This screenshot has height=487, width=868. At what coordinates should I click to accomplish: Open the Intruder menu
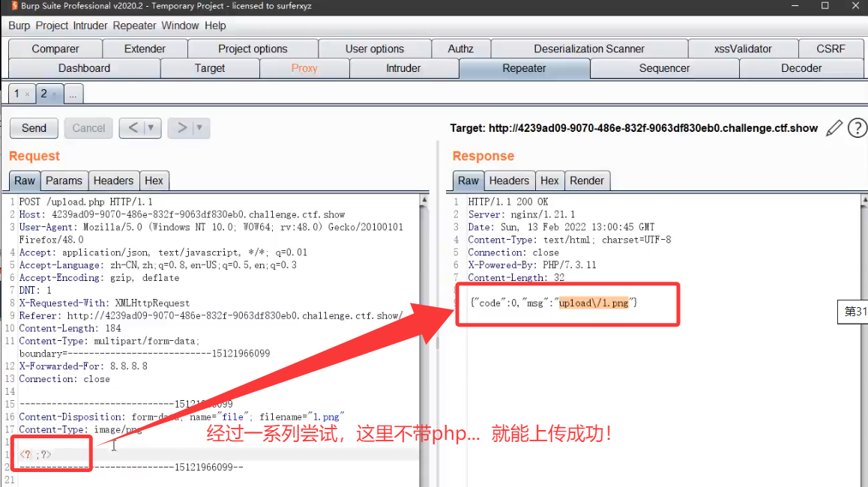tap(90, 25)
